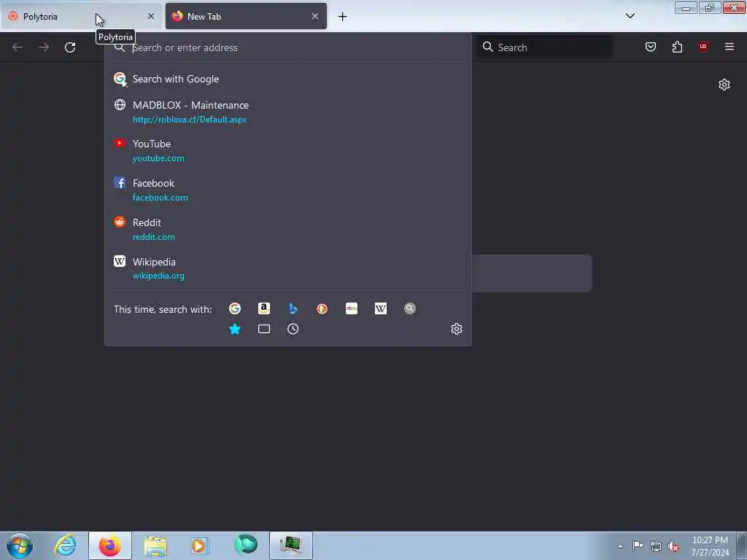The image size is (747, 560).
Task: Close the Polytoria tab
Action: tap(151, 16)
